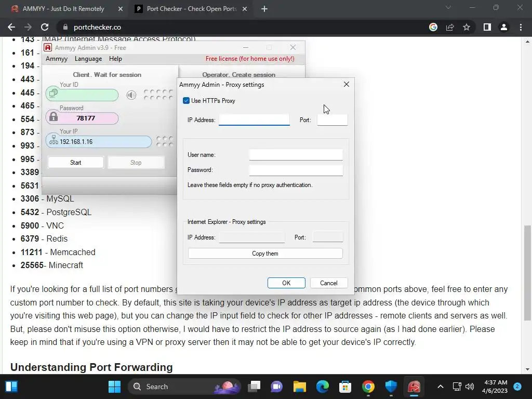Open the Ammyy menu in Ammyy Admin
The height and width of the screenshot is (399, 532).
point(57,59)
